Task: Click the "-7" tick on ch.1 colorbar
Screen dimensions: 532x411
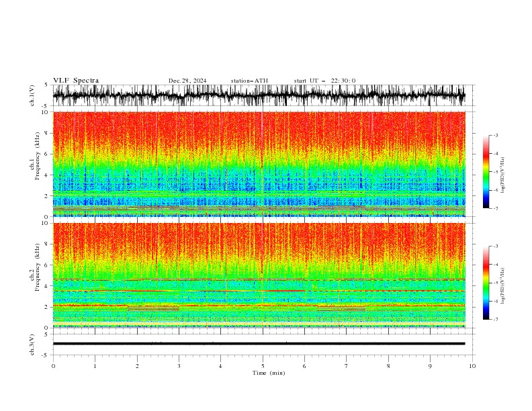Action: click(x=496, y=208)
